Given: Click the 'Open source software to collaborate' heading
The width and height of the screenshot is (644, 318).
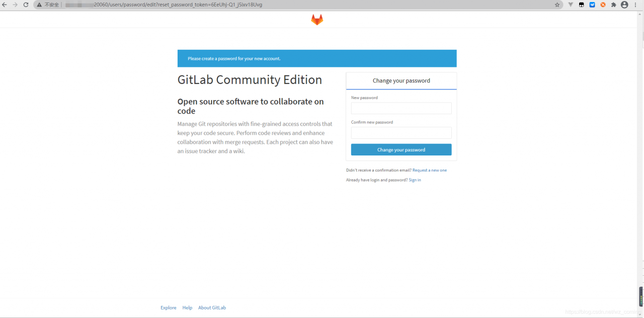Looking at the screenshot, I should click(251, 106).
